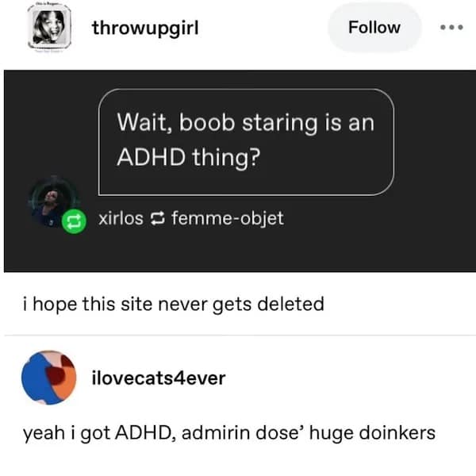This screenshot has width=476, height=476.
Task: Click the reblog arrows between usernames
Action: click(x=158, y=218)
